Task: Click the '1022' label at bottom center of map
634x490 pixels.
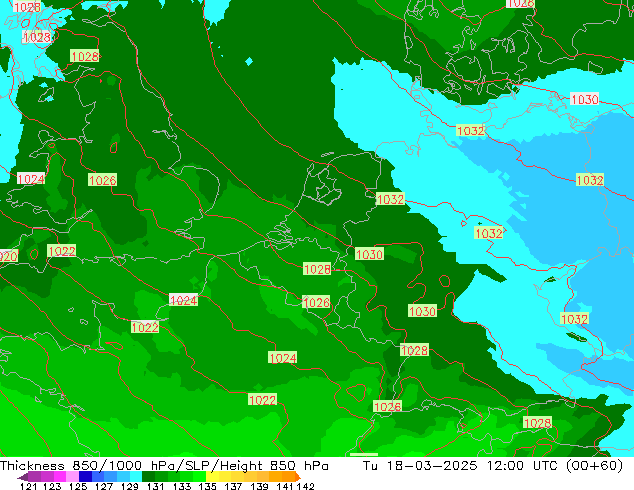Action: 262,400
